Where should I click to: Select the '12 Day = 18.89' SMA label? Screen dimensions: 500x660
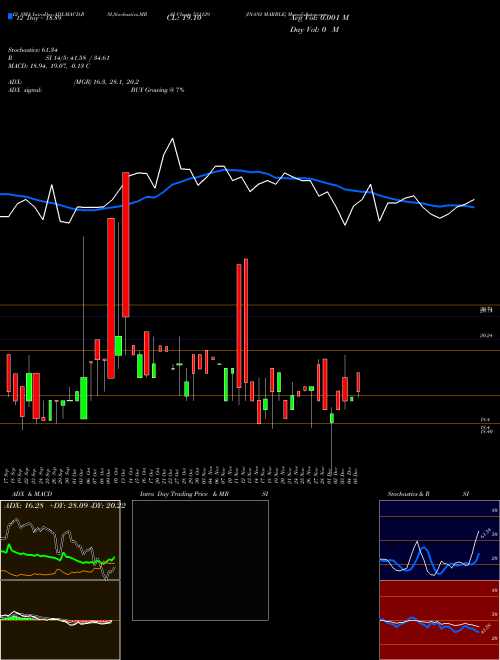click(x=38, y=18)
